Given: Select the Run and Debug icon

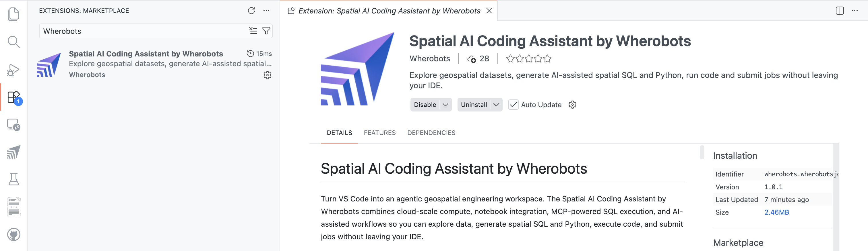Looking at the screenshot, I should (x=13, y=70).
